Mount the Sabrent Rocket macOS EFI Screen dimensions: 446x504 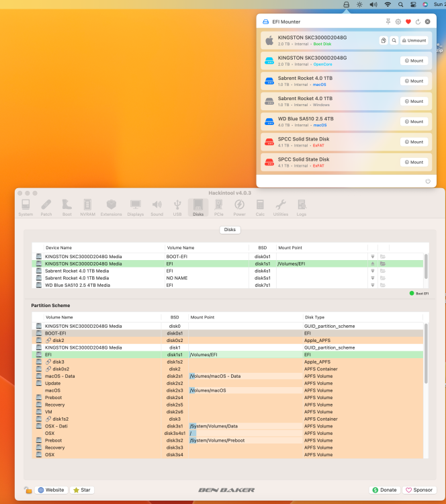click(414, 81)
